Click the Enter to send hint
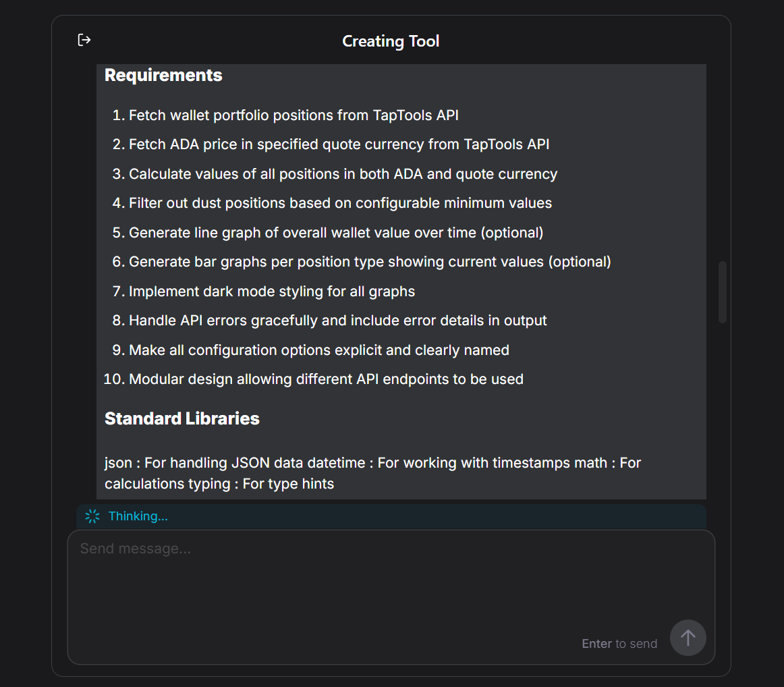The width and height of the screenshot is (784, 687). click(619, 644)
